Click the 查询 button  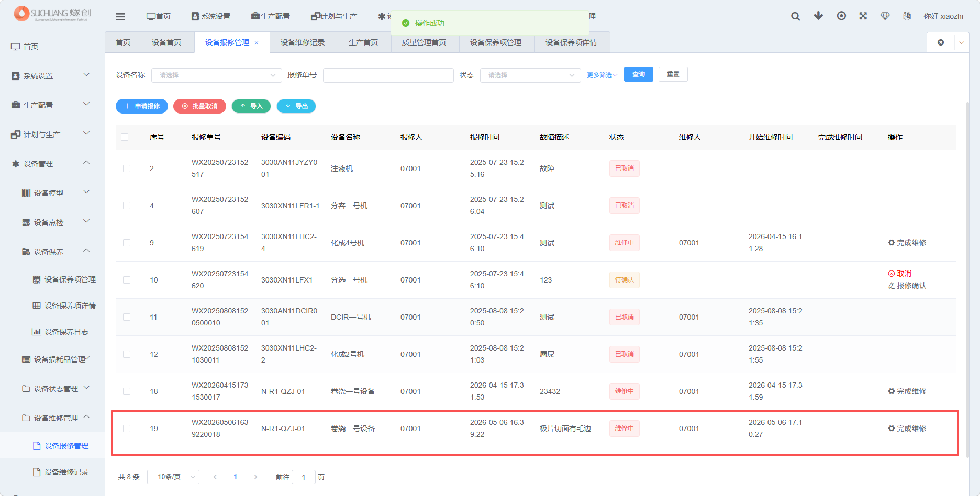pyautogui.click(x=639, y=74)
